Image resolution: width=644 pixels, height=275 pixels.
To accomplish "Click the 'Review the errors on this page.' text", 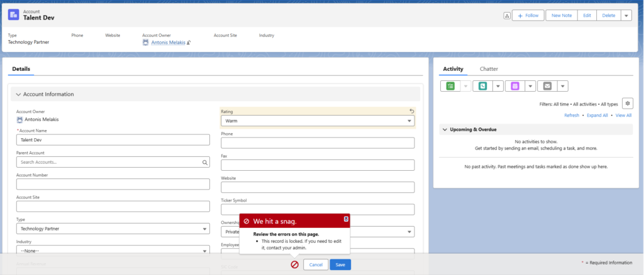I will [x=286, y=234].
